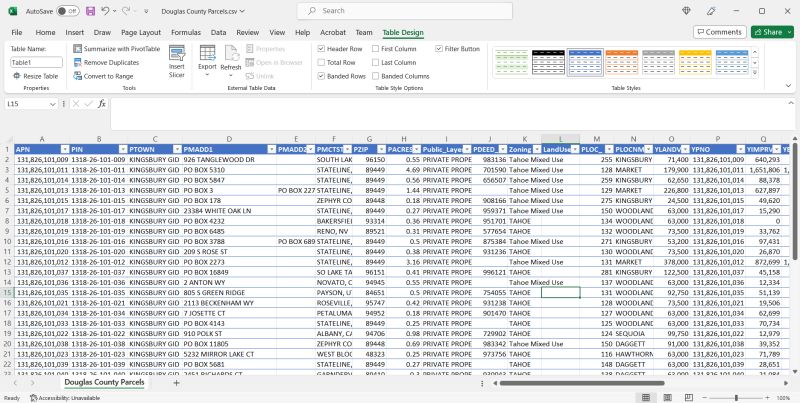Click the Table Name input field
Screen dimensions: 800x403
point(36,62)
